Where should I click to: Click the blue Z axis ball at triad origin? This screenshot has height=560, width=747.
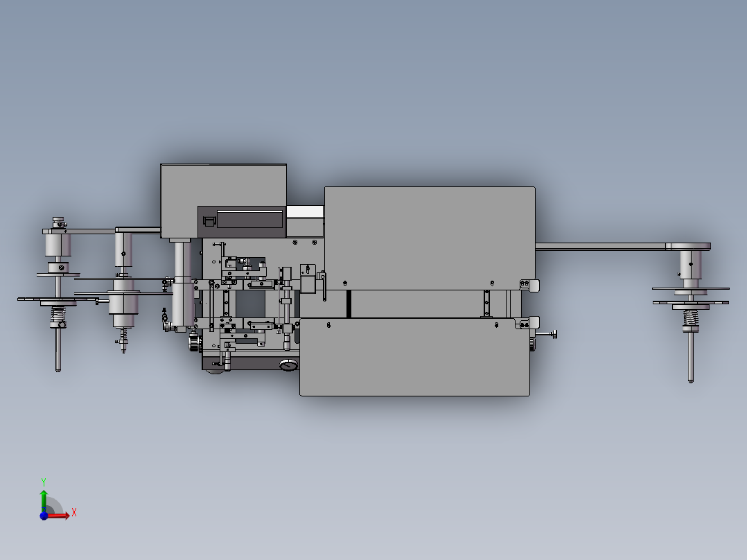(x=44, y=516)
